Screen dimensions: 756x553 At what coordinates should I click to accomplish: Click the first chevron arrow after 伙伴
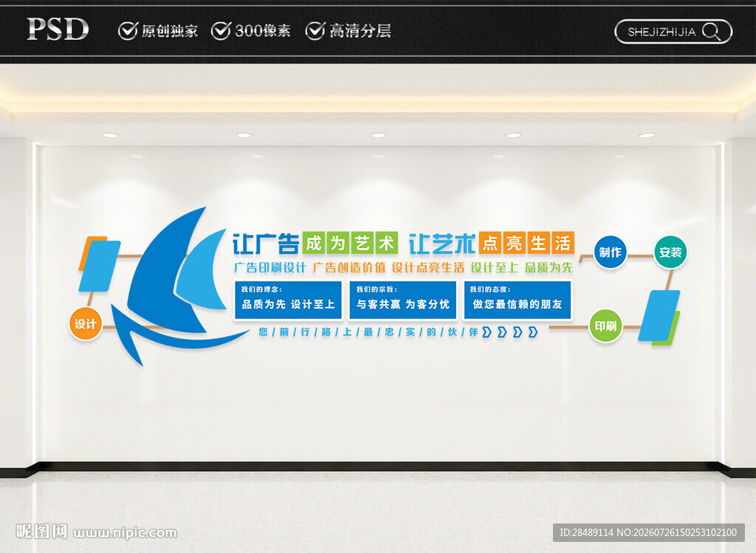tap(487, 332)
